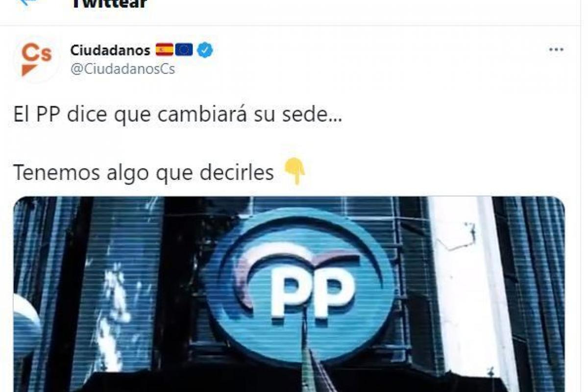Click the blue verified badge
588x392 pixels.
205,50
